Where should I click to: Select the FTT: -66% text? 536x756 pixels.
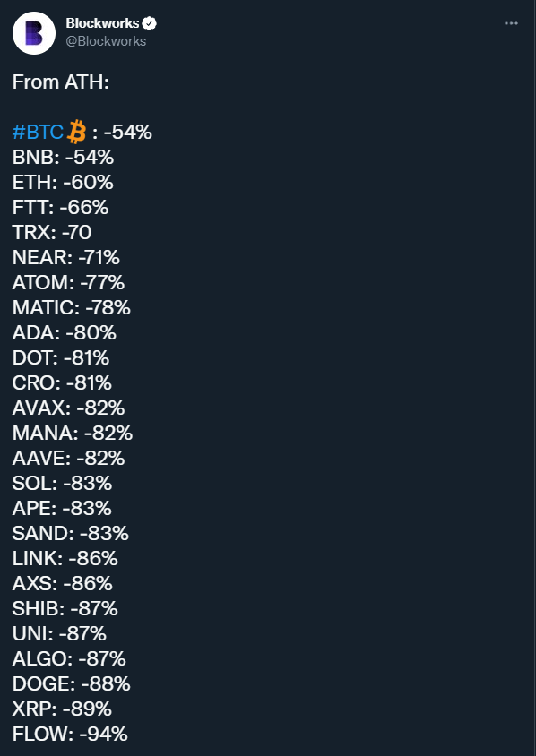60,207
